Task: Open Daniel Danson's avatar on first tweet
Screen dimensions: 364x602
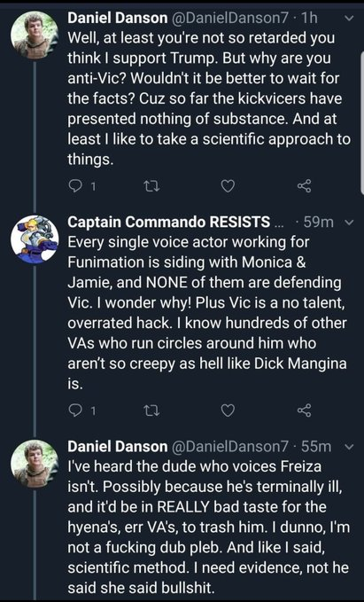Action: coord(35,35)
